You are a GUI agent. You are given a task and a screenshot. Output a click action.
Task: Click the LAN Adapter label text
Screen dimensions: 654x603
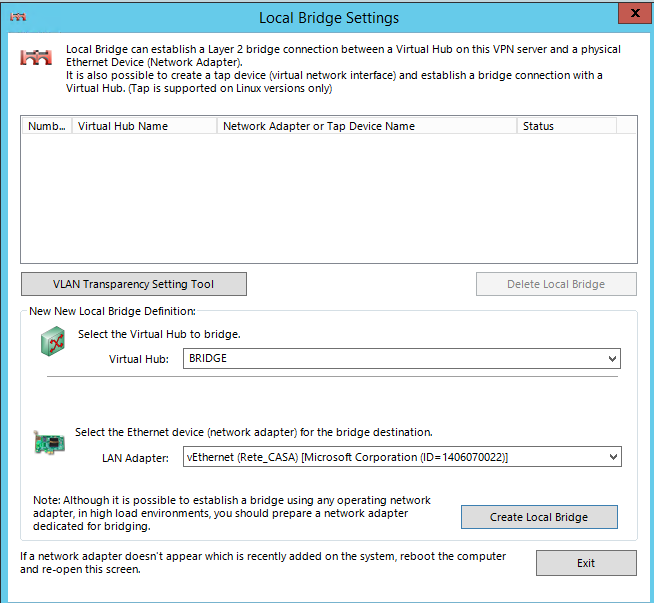pos(135,458)
